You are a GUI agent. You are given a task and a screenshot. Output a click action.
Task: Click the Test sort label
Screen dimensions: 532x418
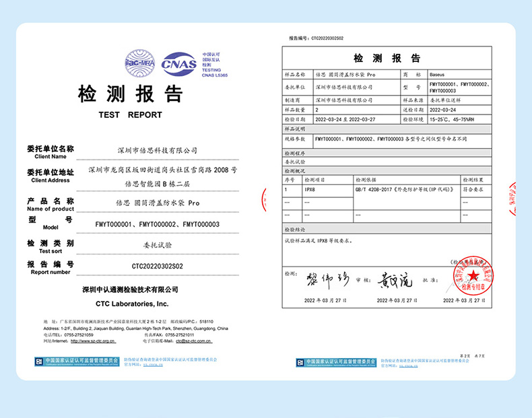click(x=51, y=251)
